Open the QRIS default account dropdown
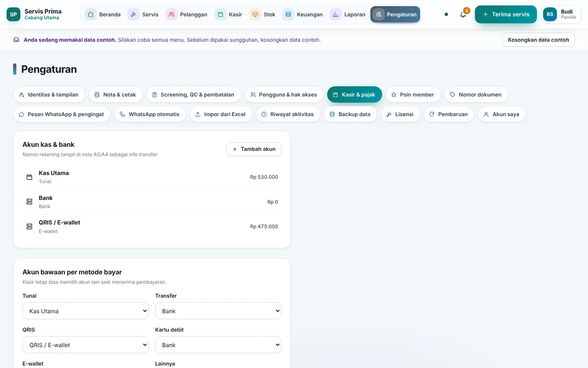Viewport: 588px width, 368px height. coord(86,345)
